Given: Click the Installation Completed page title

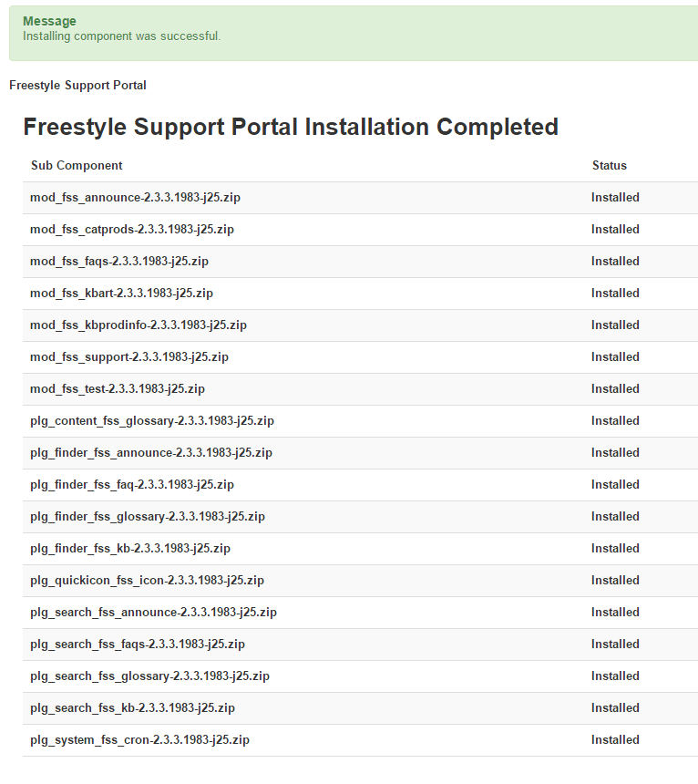Looking at the screenshot, I should (291, 127).
